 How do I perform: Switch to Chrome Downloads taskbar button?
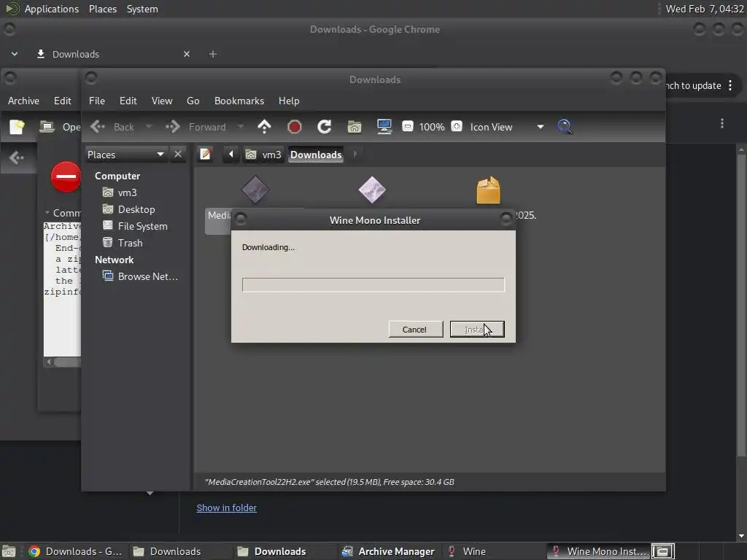75,551
